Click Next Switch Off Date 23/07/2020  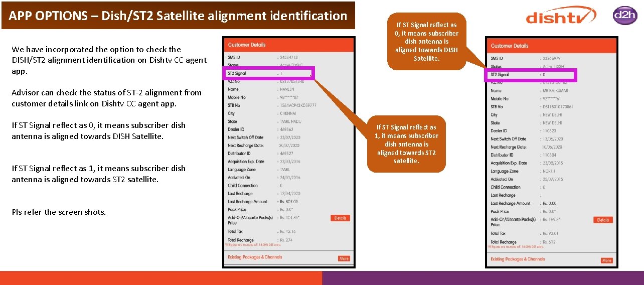click(291, 137)
